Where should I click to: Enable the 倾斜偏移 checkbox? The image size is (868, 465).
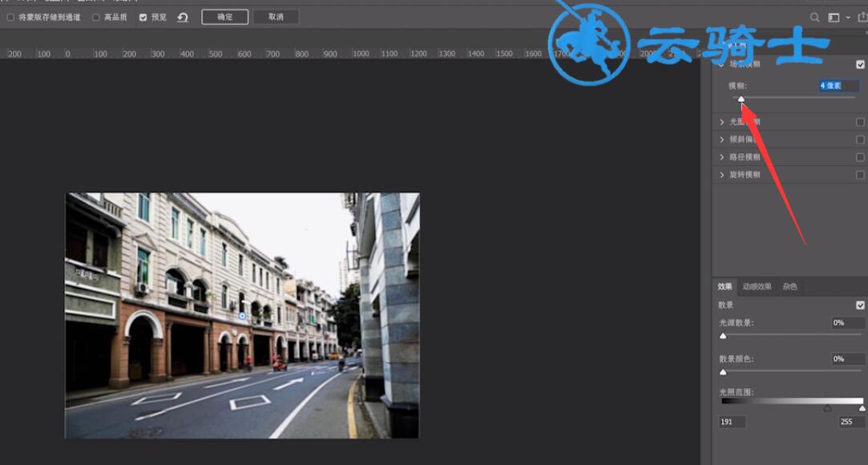860,139
